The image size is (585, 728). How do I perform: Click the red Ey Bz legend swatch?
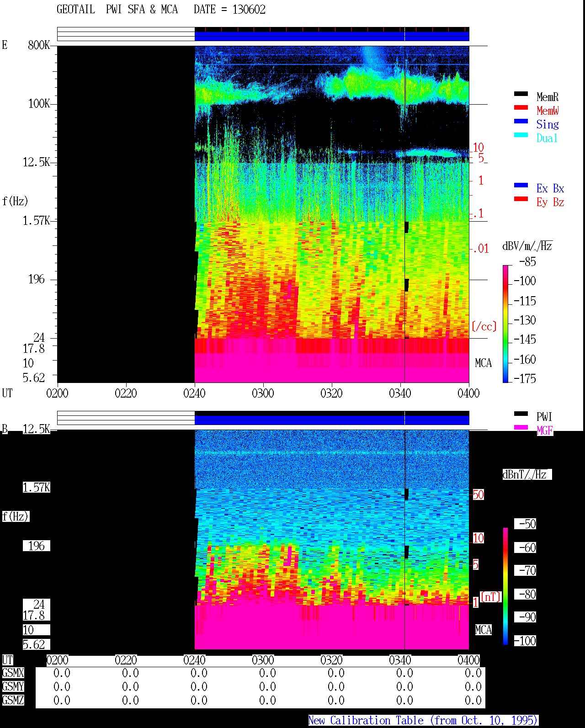(521, 199)
